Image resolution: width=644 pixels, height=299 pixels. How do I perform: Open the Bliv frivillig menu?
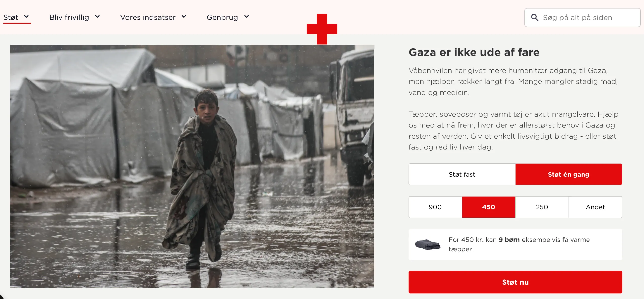click(69, 17)
